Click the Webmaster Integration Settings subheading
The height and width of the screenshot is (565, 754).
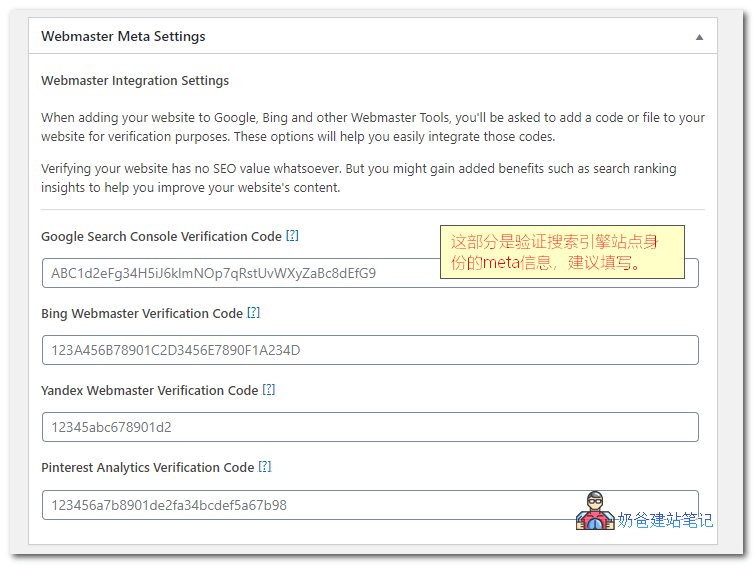coord(135,81)
